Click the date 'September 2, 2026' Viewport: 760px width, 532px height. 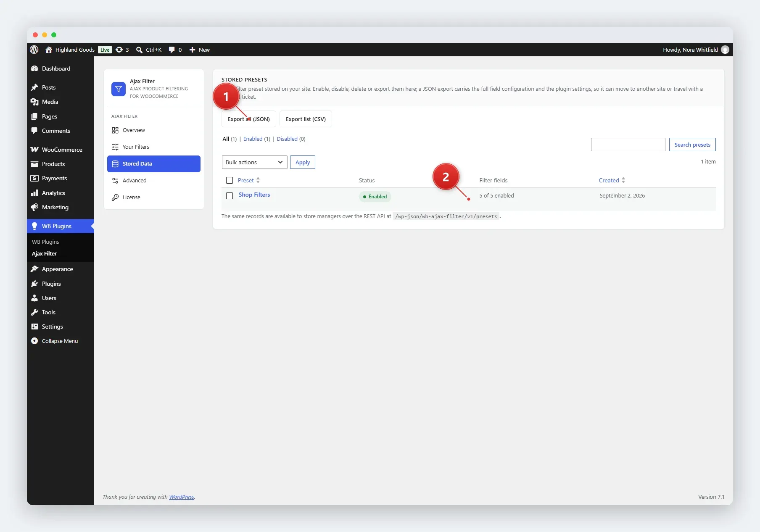pos(622,196)
